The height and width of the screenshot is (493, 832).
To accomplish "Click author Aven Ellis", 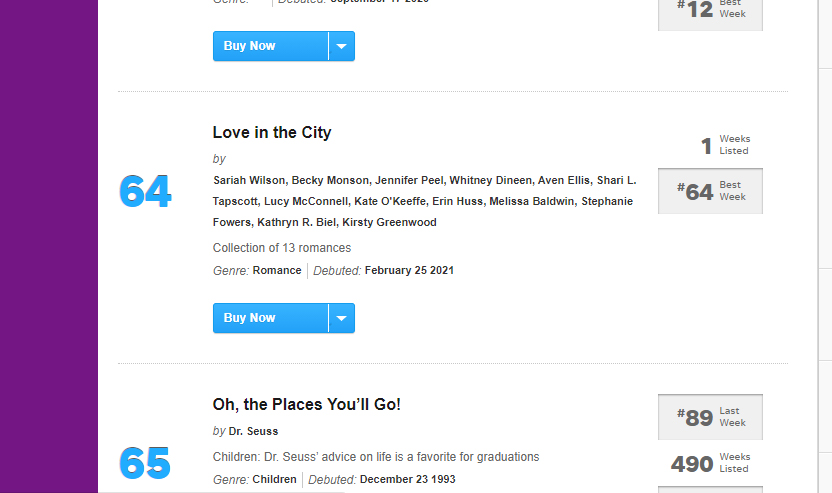I will 564,180.
